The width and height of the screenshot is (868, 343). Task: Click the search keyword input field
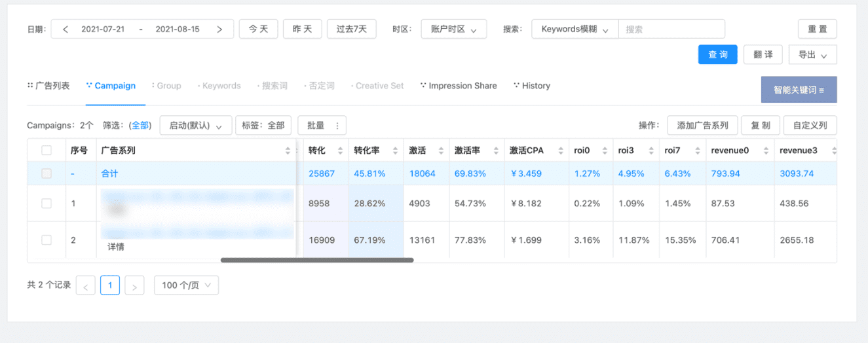coord(671,29)
